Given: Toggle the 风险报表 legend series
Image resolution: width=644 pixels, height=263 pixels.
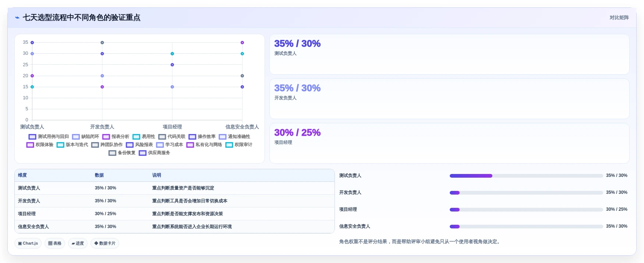Looking at the screenshot, I should coord(139,145).
